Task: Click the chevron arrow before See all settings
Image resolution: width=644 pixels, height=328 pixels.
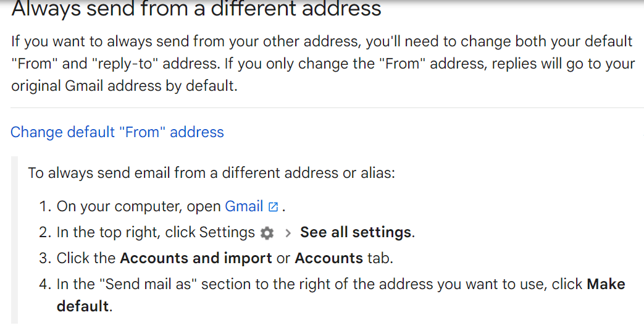Action: [x=288, y=233]
